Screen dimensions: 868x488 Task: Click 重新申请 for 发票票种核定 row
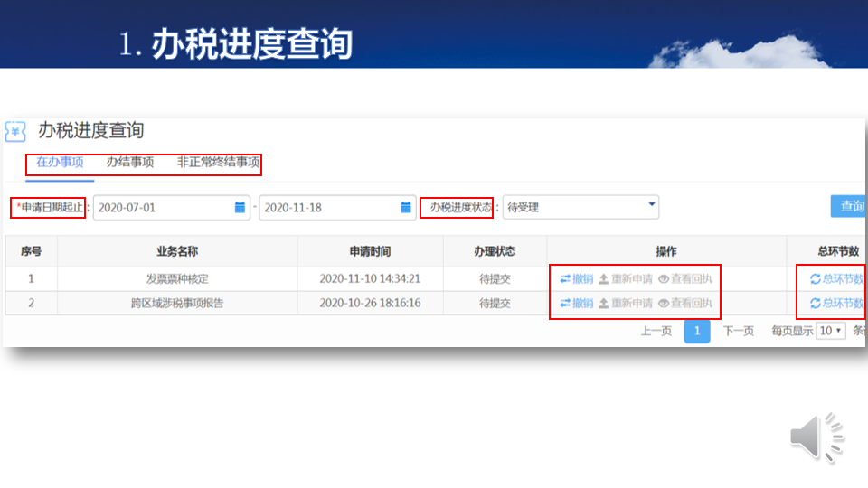tap(626, 279)
